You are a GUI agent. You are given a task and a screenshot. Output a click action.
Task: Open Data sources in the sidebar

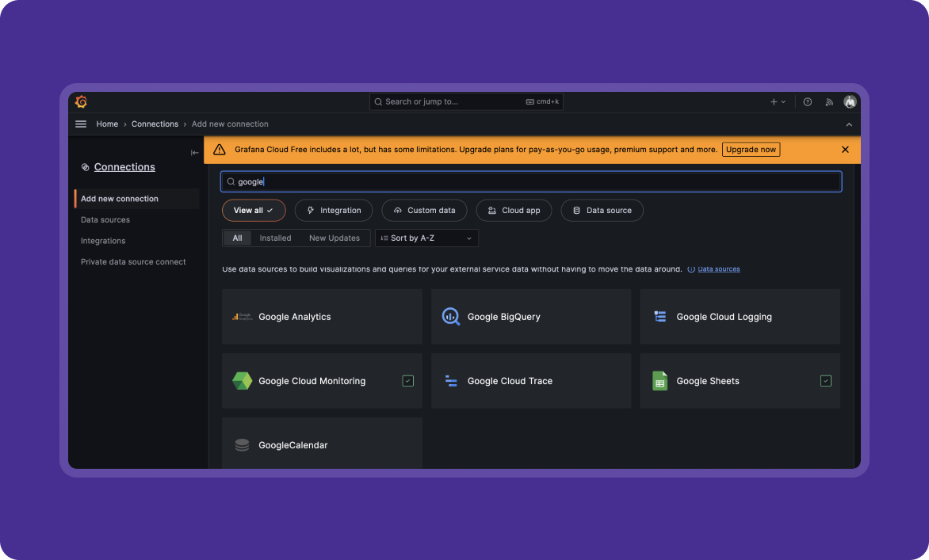tap(105, 220)
